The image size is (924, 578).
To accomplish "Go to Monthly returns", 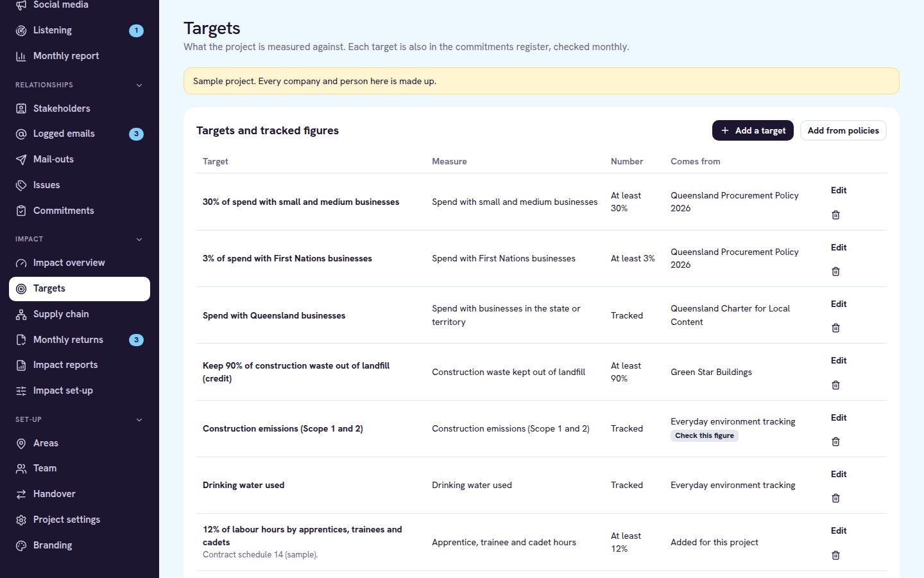I will (80, 340).
